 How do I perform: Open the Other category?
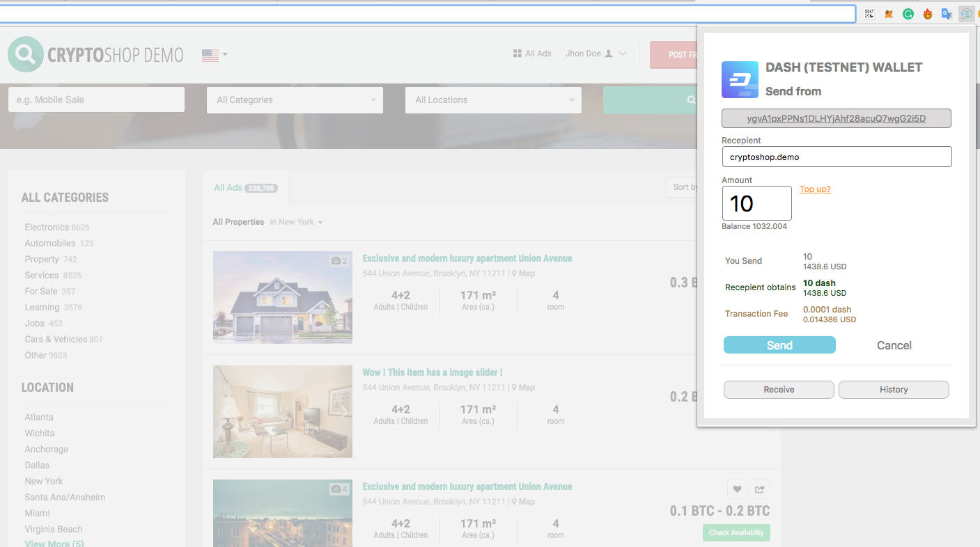36,355
